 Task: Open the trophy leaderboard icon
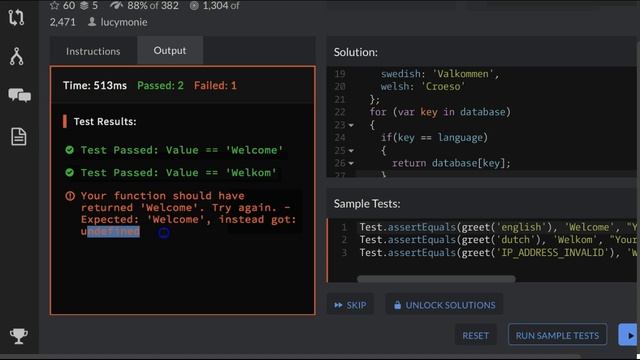pos(19,336)
